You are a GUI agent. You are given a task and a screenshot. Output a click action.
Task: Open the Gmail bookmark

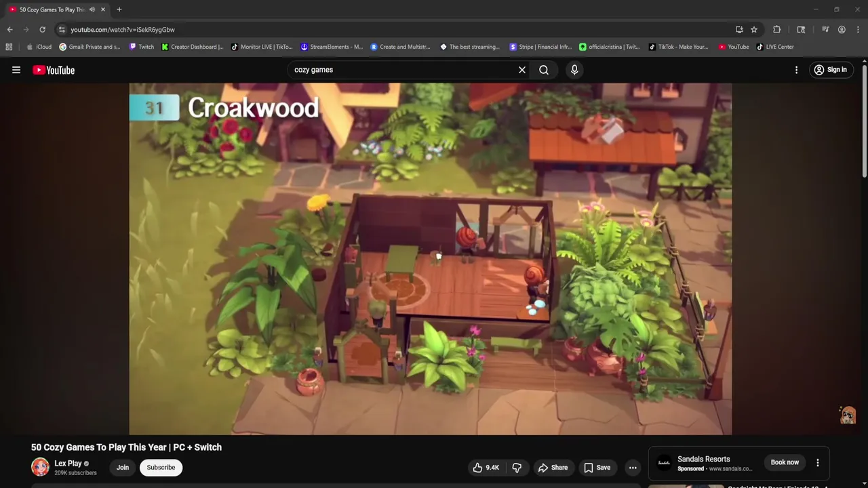point(90,47)
